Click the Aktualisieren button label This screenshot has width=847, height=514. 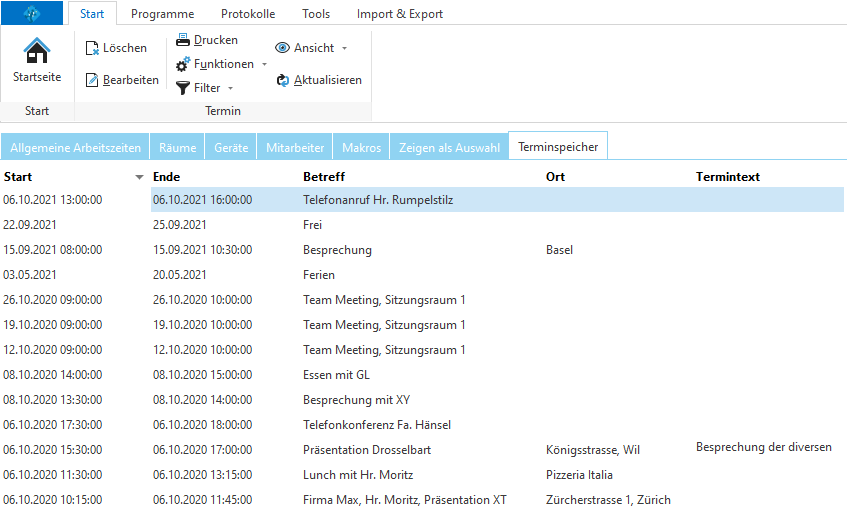[328, 80]
